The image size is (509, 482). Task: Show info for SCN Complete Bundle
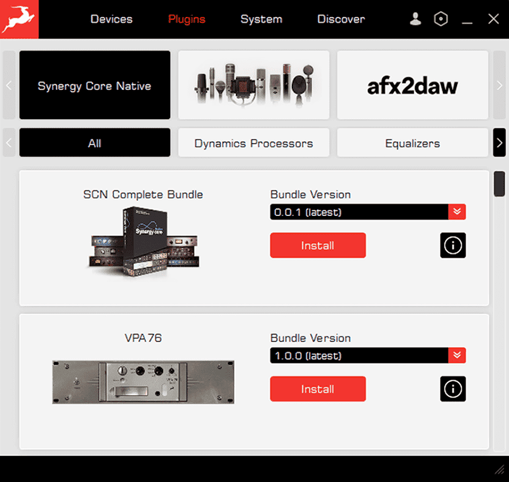pyautogui.click(x=453, y=245)
